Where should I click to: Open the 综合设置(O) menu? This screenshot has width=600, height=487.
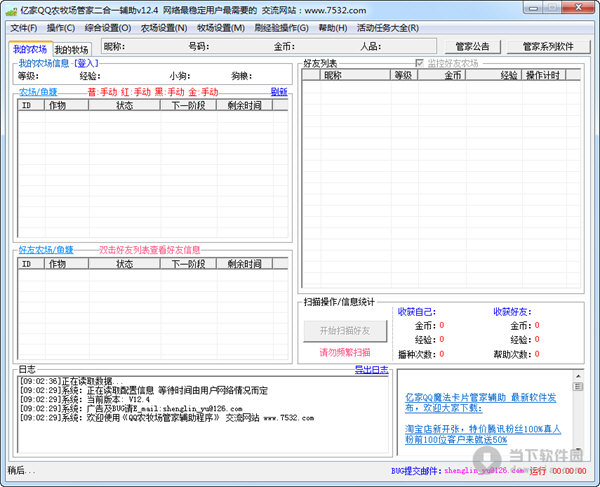point(108,27)
